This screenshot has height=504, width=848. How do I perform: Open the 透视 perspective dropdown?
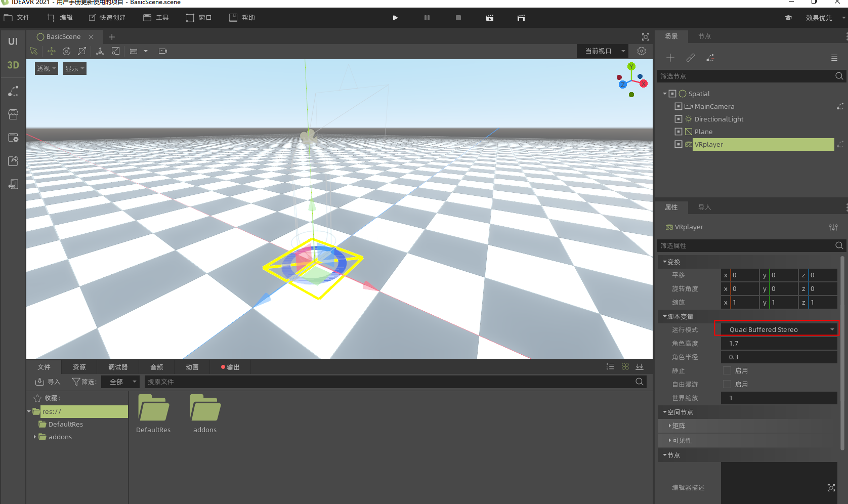pos(46,68)
